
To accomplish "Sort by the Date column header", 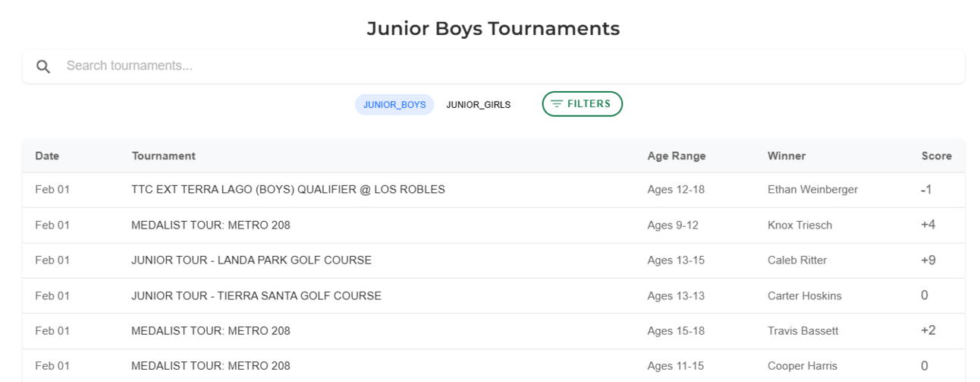I will (x=47, y=156).
